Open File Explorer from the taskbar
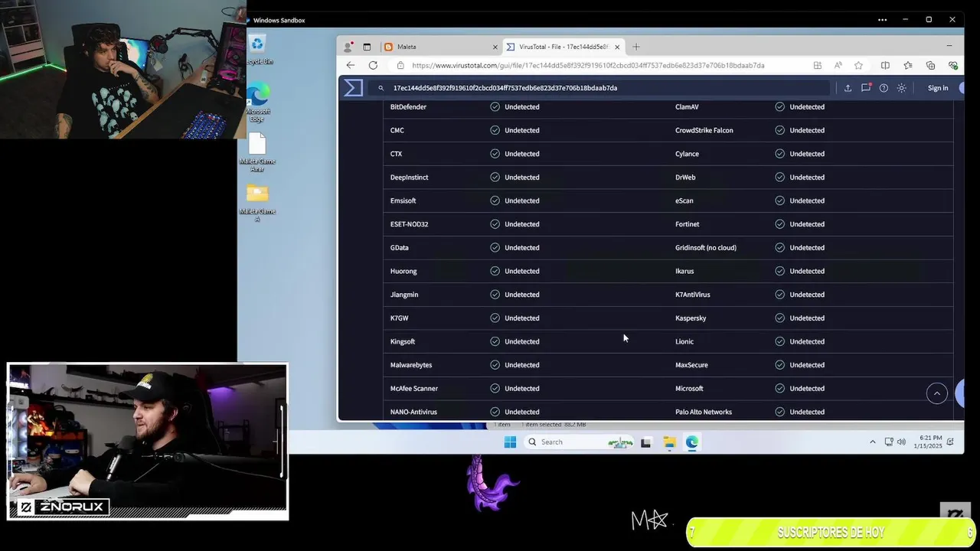Screen dimensions: 980x551 coord(669,442)
